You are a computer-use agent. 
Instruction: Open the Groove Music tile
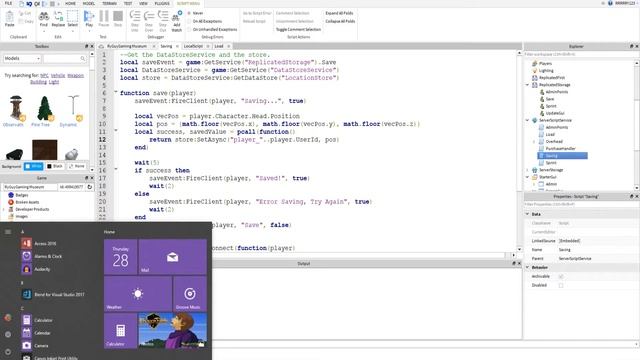point(190,293)
